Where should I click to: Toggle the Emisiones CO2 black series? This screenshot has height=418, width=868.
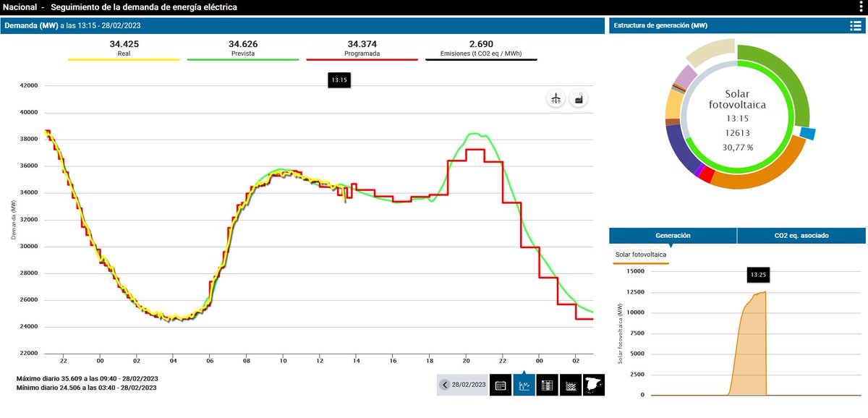[481, 49]
